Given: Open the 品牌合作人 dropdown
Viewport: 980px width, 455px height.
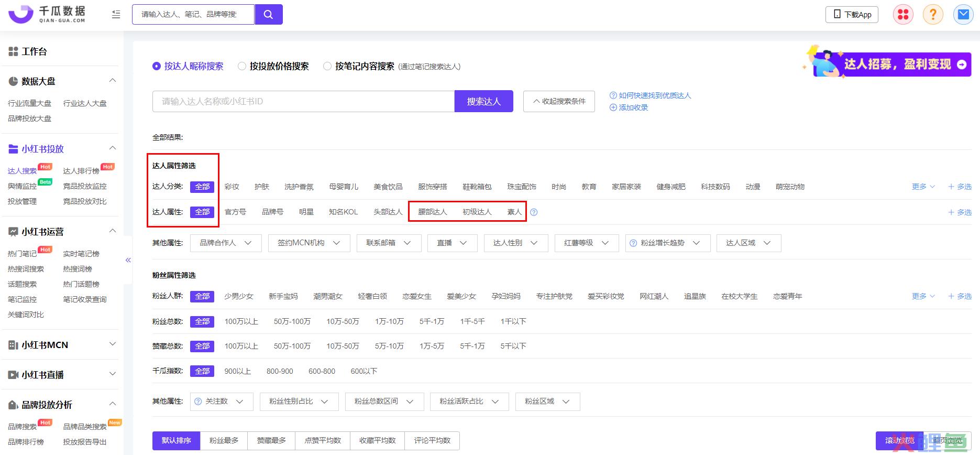Looking at the screenshot, I should point(226,243).
